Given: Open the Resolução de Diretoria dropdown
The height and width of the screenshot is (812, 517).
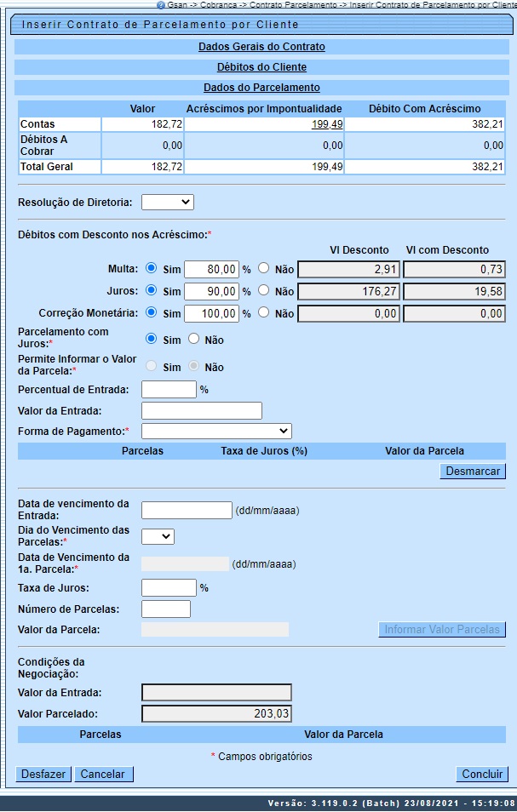Looking at the screenshot, I should pyautogui.click(x=168, y=202).
